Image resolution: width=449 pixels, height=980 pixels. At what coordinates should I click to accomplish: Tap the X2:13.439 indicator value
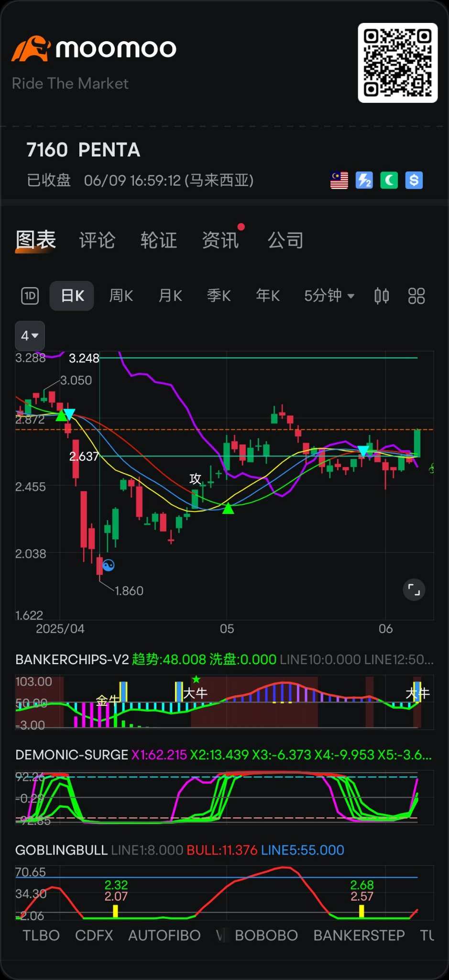click(x=219, y=755)
